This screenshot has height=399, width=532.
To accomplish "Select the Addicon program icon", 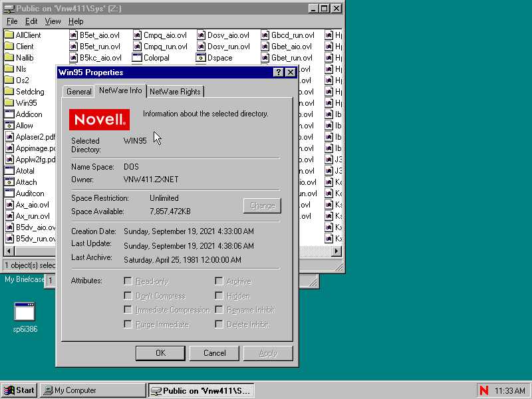I will pos(9,114).
